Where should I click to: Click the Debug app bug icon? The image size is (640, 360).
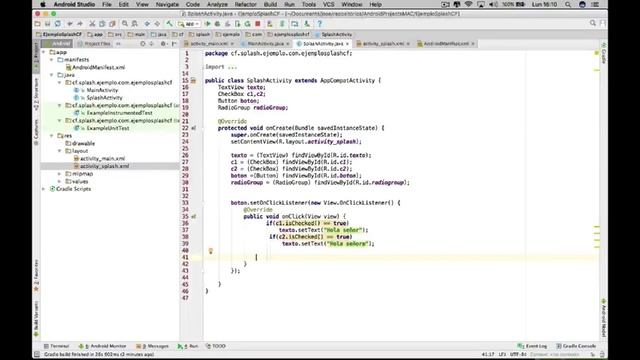[218, 24]
